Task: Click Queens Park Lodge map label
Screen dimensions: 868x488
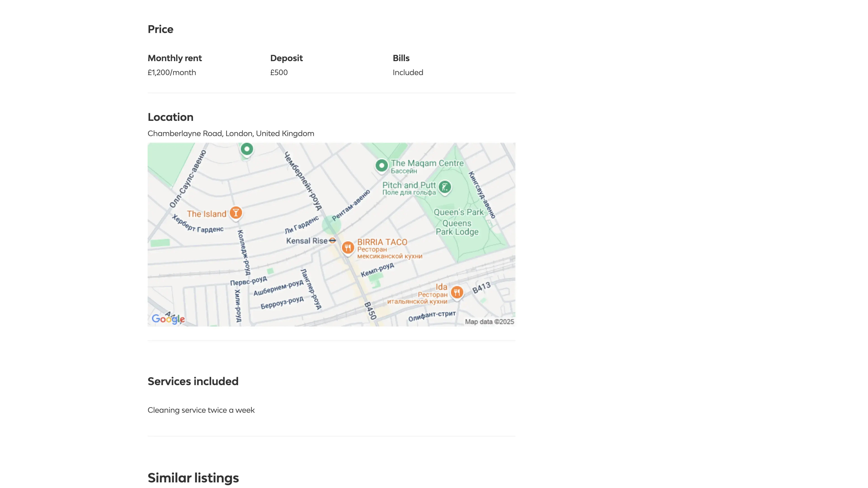Action: point(457,228)
